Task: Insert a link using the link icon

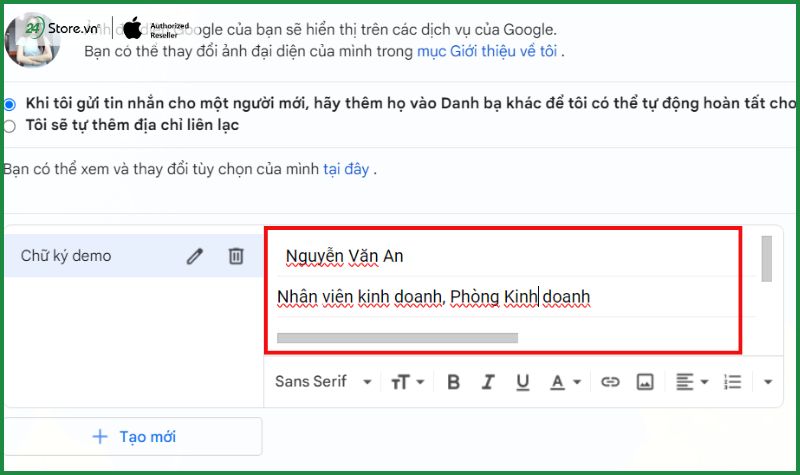Action: [x=610, y=382]
